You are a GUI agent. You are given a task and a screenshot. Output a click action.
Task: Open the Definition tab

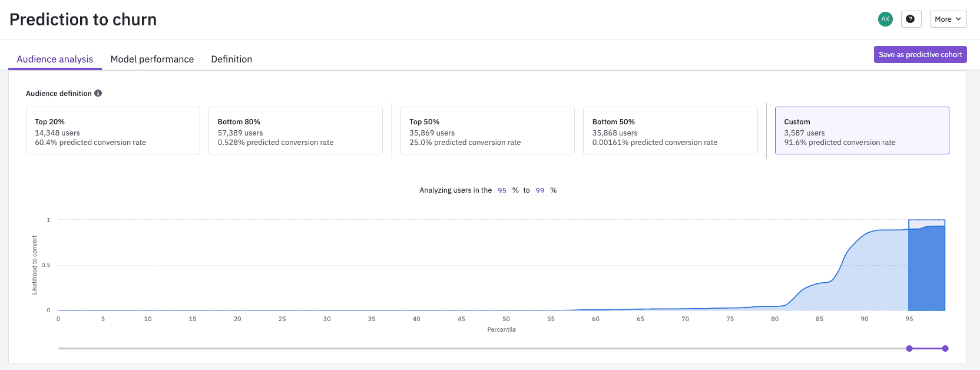point(231,60)
